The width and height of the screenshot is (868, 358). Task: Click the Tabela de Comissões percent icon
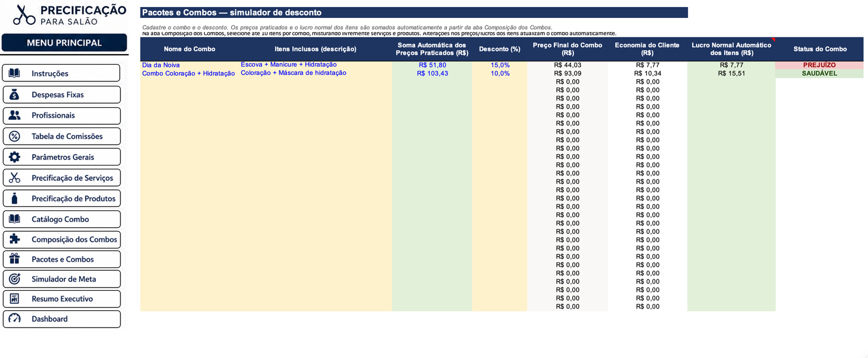(15, 136)
